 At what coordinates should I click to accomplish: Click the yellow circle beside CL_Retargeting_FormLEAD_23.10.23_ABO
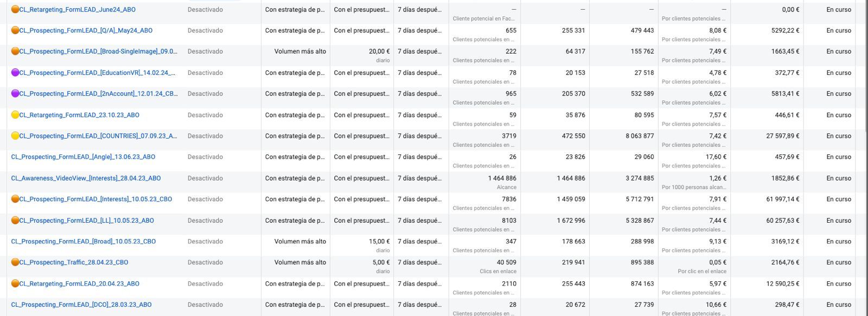click(x=15, y=115)
